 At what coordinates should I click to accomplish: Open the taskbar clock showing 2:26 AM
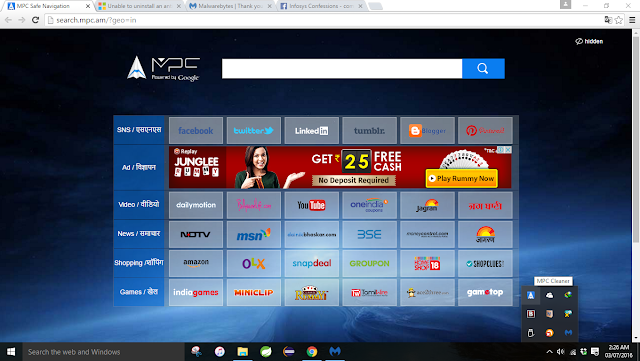[x=619, y=352]
